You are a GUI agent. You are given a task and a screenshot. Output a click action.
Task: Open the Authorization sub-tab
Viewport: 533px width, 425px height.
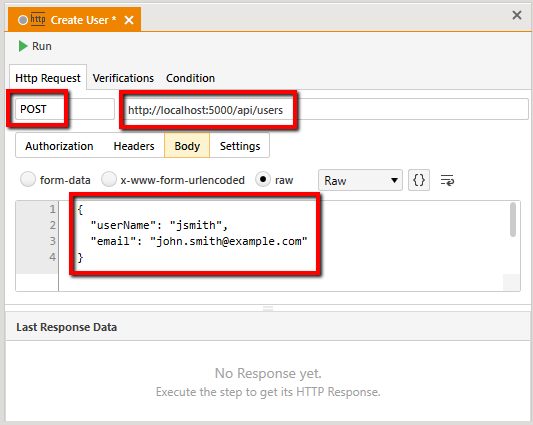(59, 146)
